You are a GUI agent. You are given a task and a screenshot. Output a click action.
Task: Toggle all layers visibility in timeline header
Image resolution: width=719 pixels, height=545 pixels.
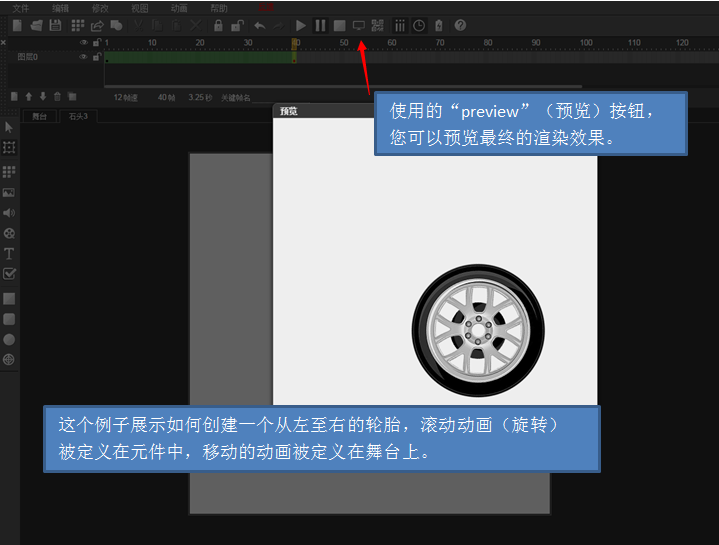tap(84, 43)
